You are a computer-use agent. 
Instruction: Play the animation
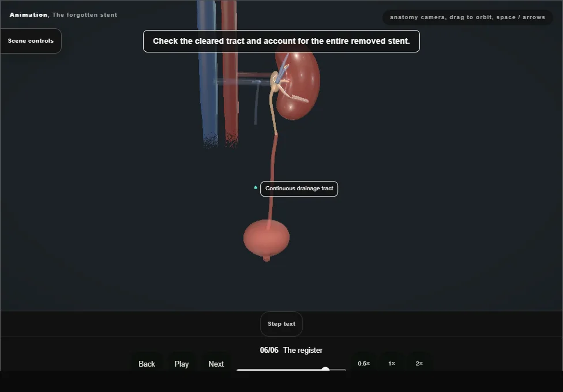[x=182, y=364]
